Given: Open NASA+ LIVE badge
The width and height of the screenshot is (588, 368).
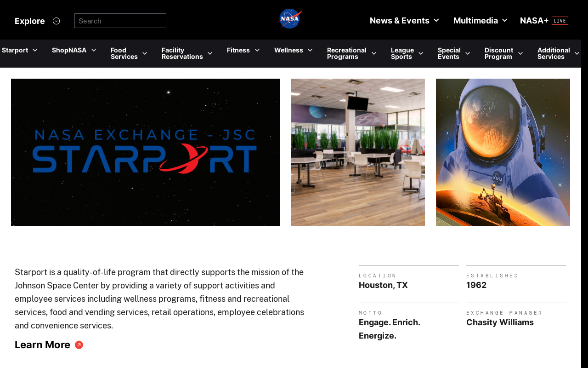Looking at the screenshot, I should 560,21.
